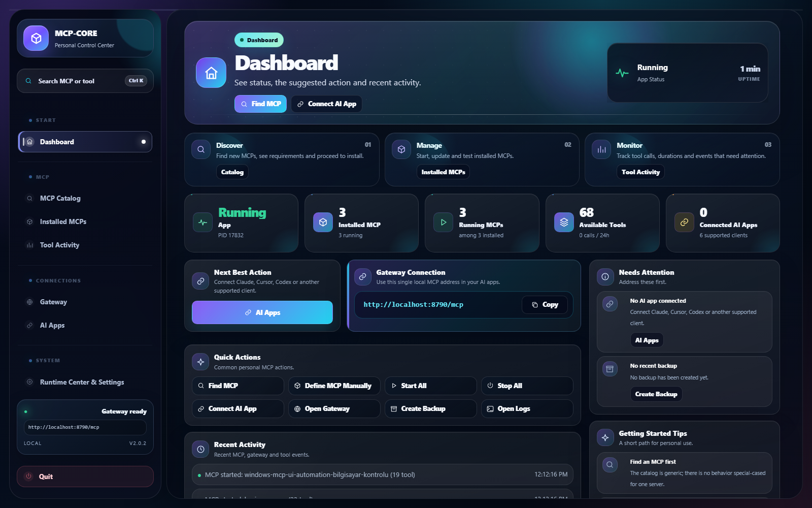Click the http://localhost:8790/mcp address in Gateway Connection
This screenshot has width=812, height=508.
(x=413, y=305)
